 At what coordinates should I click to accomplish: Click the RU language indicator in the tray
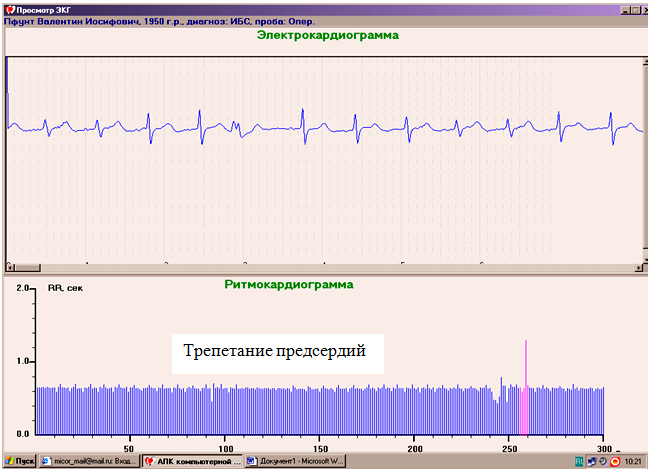click(x=579, y=461)
